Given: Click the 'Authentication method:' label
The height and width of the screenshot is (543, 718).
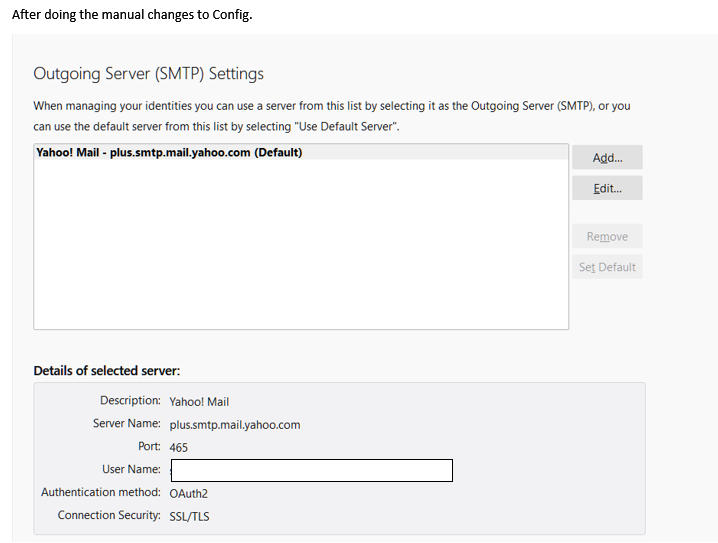Looking at the screenshot, I should (101, 492).
